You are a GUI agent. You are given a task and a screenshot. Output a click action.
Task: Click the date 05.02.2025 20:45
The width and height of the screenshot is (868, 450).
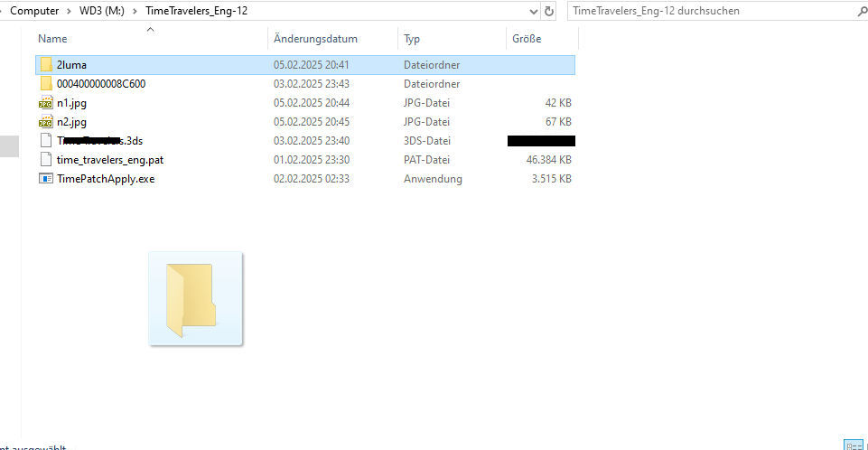(x=311, y=122)
